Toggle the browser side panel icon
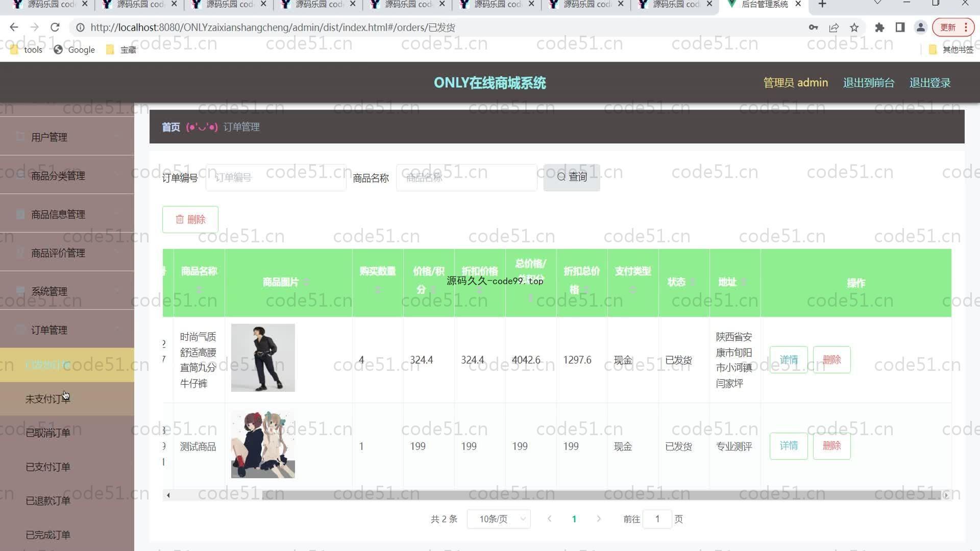The width and height of the screenshot is (980, 551). click(900, 28)
